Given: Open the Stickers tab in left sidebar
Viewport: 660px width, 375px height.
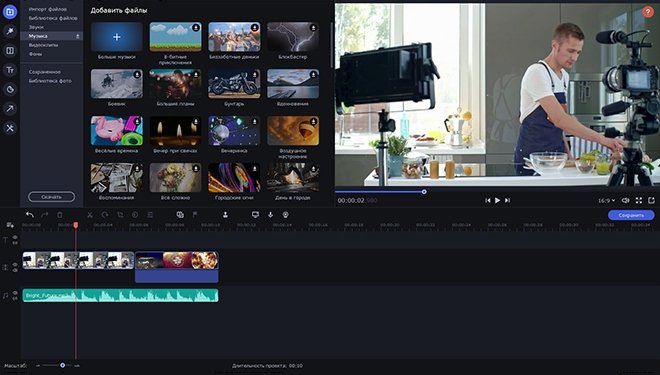Looking at the screenshot, I should 10,89.
